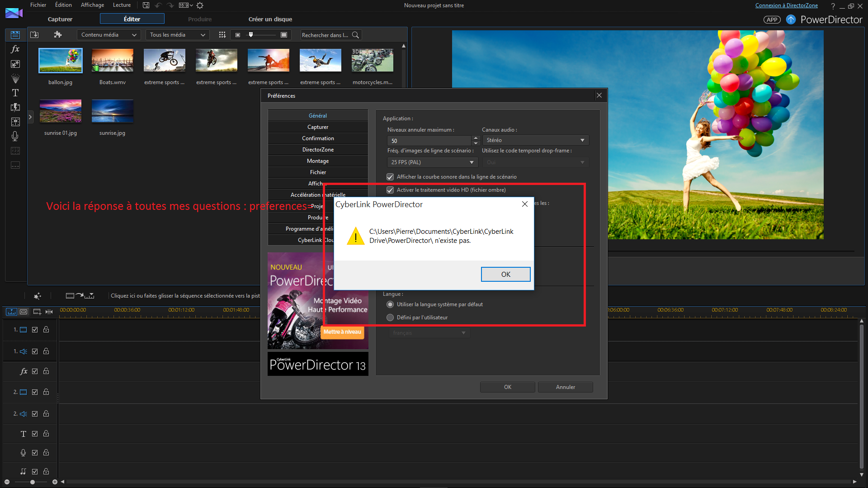Toggle 'Afficher la courbe sonore' checkbox
Screen dimensions: 868x488
point(390,177)
